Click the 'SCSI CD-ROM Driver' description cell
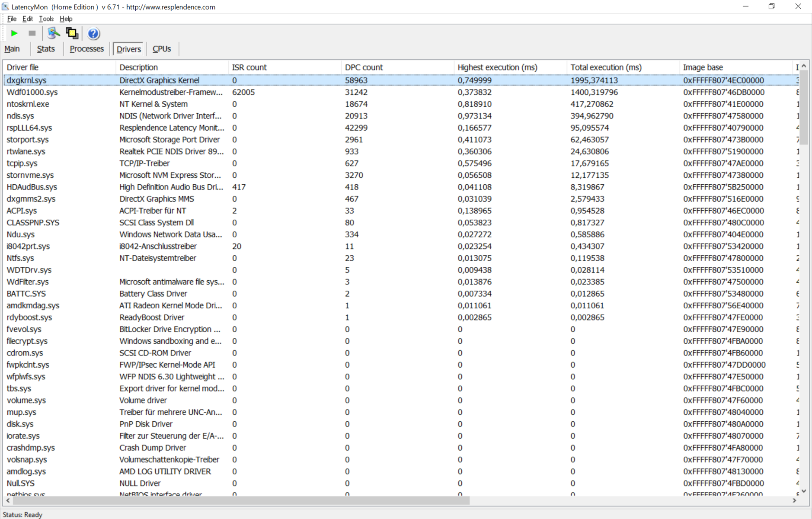The image size is (812, 519). click(x=155, y=353)
